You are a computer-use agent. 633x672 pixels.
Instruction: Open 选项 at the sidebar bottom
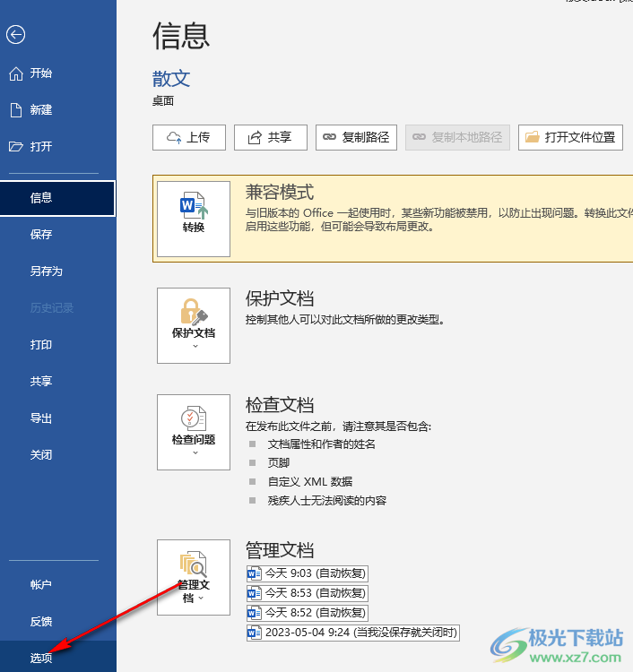pyautogui.click(x=41, y=658)
